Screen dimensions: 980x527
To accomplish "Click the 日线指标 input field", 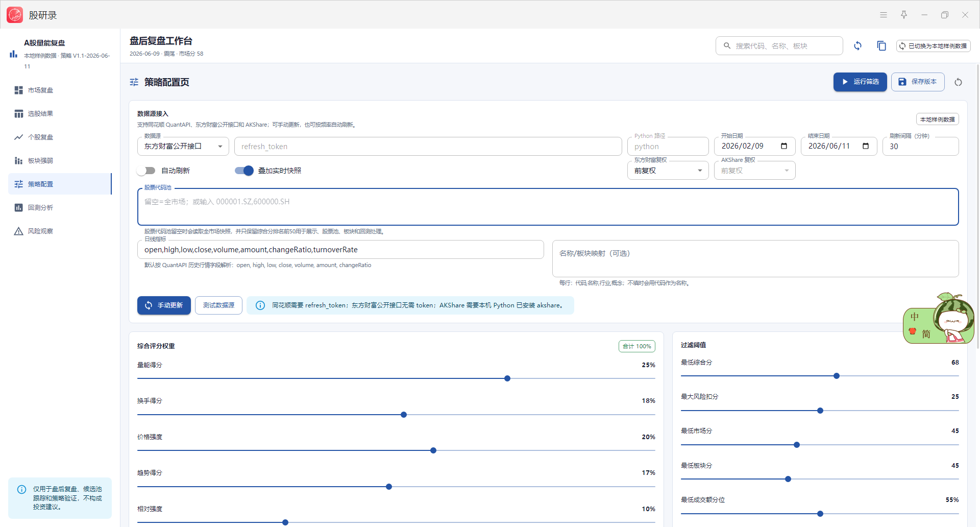I will tap(340, 250).
